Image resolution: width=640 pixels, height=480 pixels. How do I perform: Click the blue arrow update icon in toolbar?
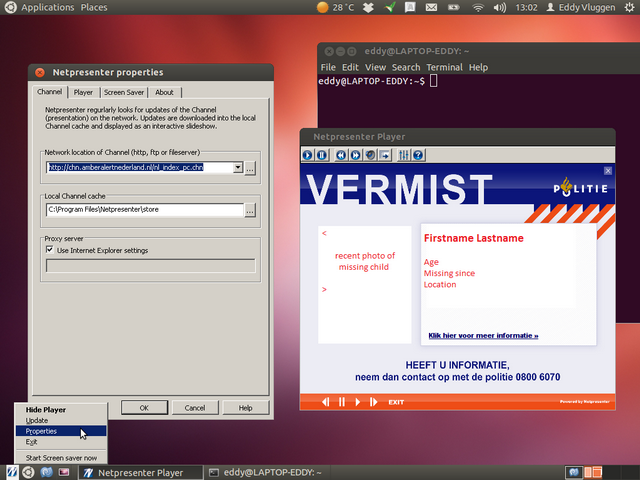(x=384, y=155)
